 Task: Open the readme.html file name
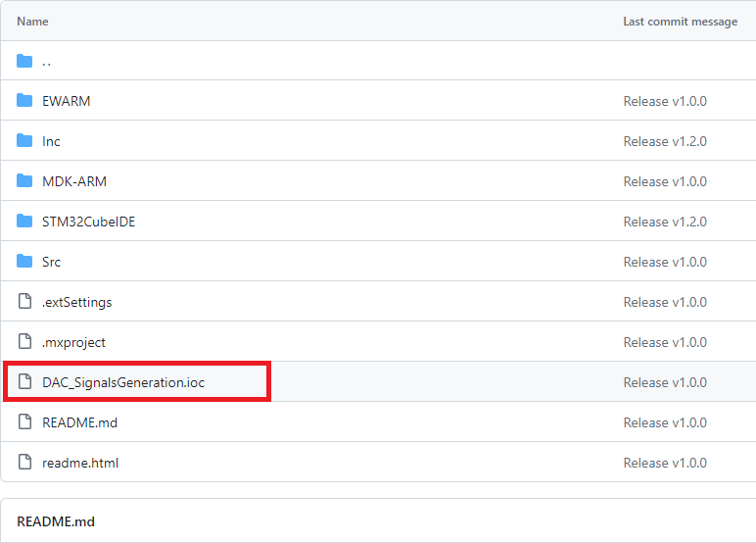[80, 463]
